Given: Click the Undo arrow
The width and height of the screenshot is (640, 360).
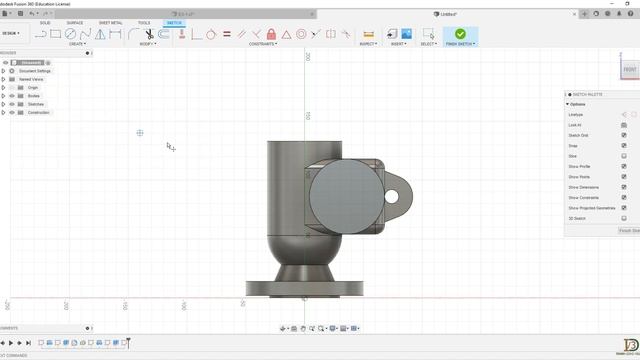Looking at the screenshot, I should (32, 13).
